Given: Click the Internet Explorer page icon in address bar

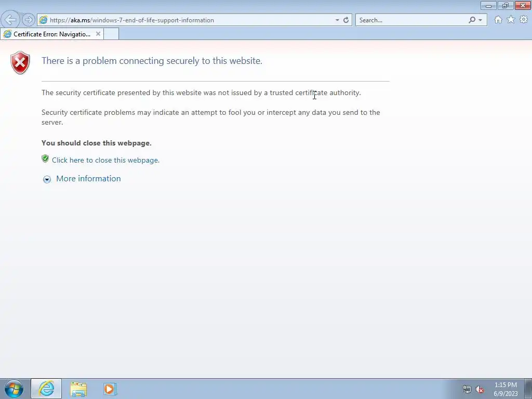Looking at the screenshot, I should point(43,20).
